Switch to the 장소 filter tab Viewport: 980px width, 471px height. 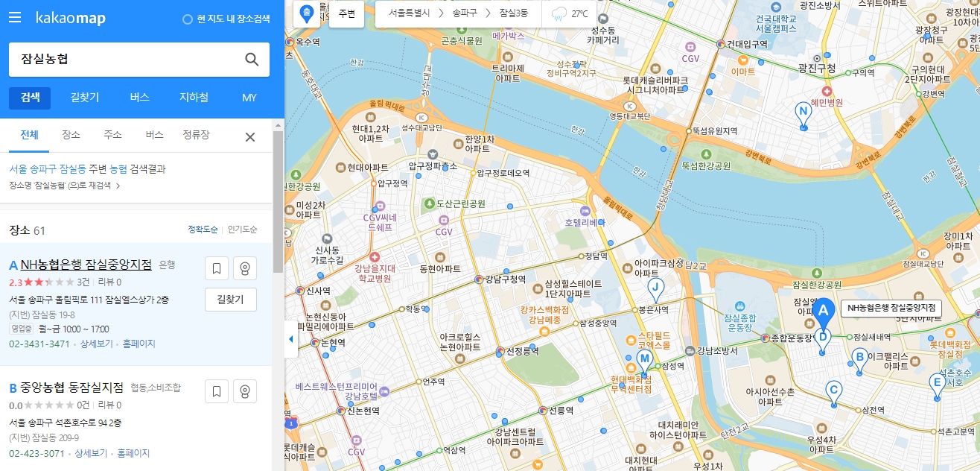(71, 136)
